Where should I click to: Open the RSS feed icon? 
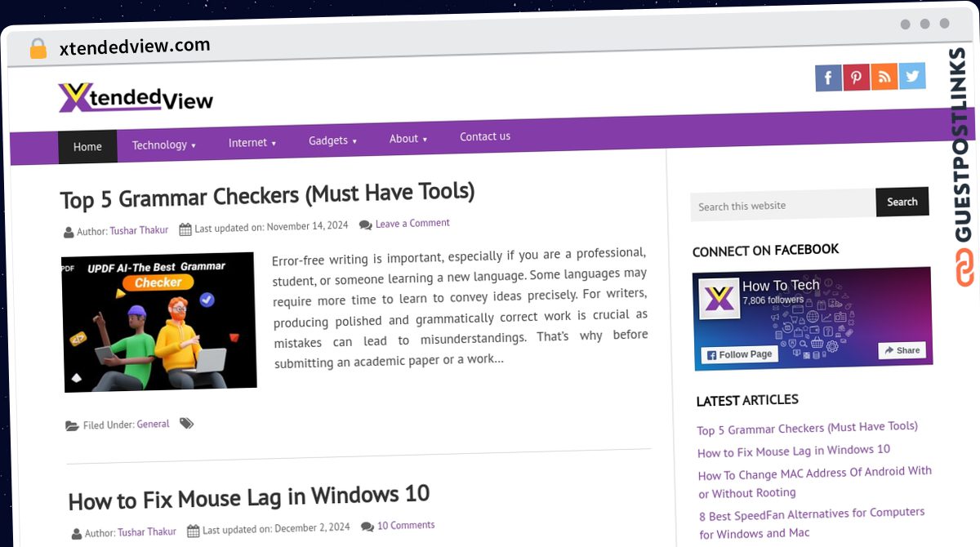click(884, 76)
